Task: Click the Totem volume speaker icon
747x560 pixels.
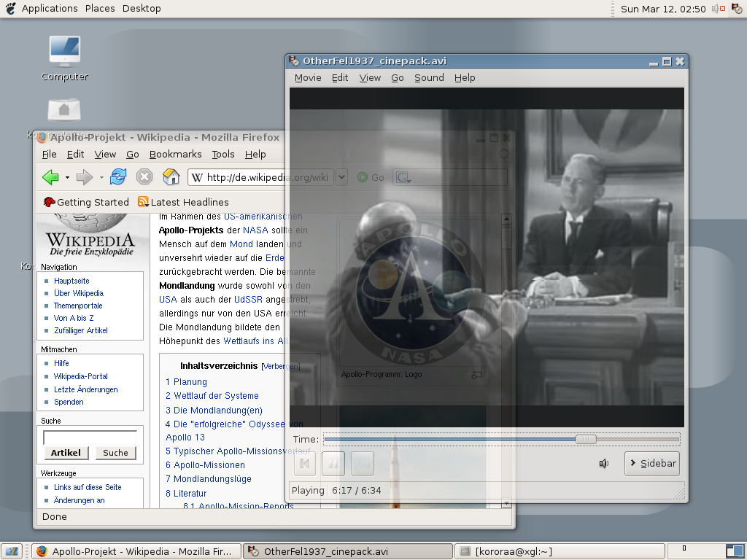Action: pos(603,463)
